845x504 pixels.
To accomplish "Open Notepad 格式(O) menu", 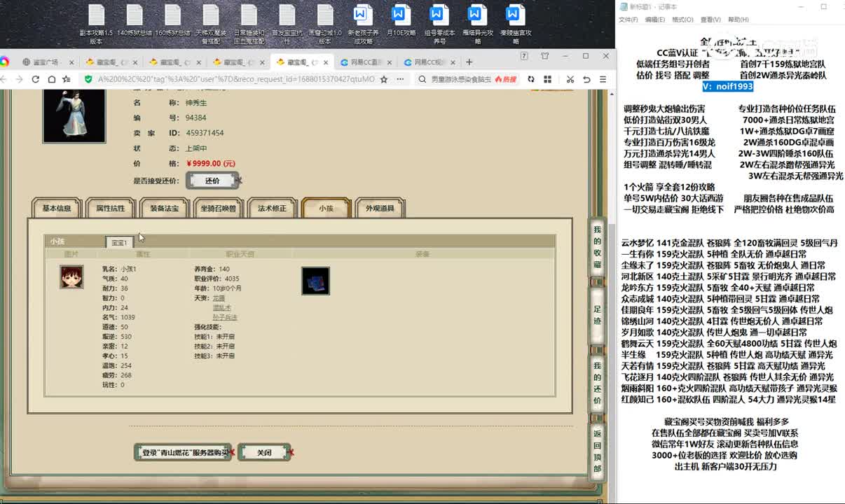I will click(682, 20).
